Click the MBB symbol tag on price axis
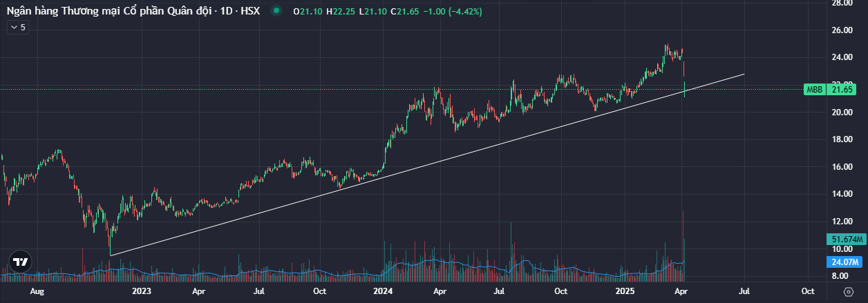This screenshot has width=868, height=303. (x=815, y=90)
